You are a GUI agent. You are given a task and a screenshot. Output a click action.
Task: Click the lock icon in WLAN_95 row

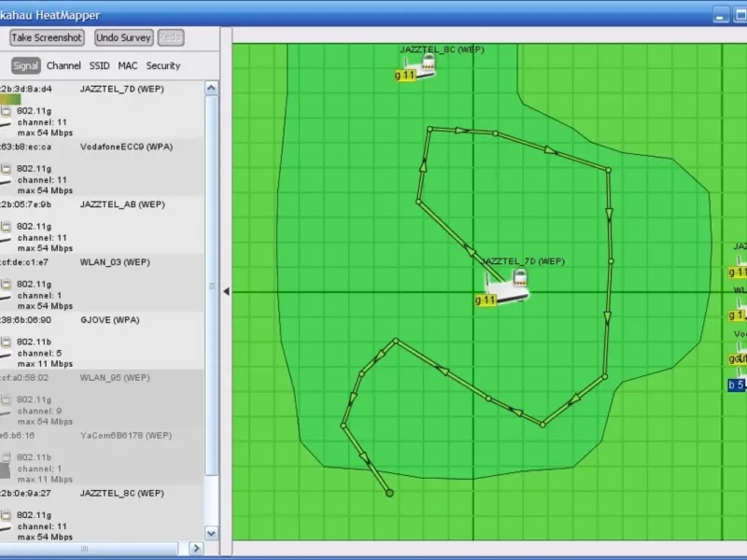click(6, 399)
